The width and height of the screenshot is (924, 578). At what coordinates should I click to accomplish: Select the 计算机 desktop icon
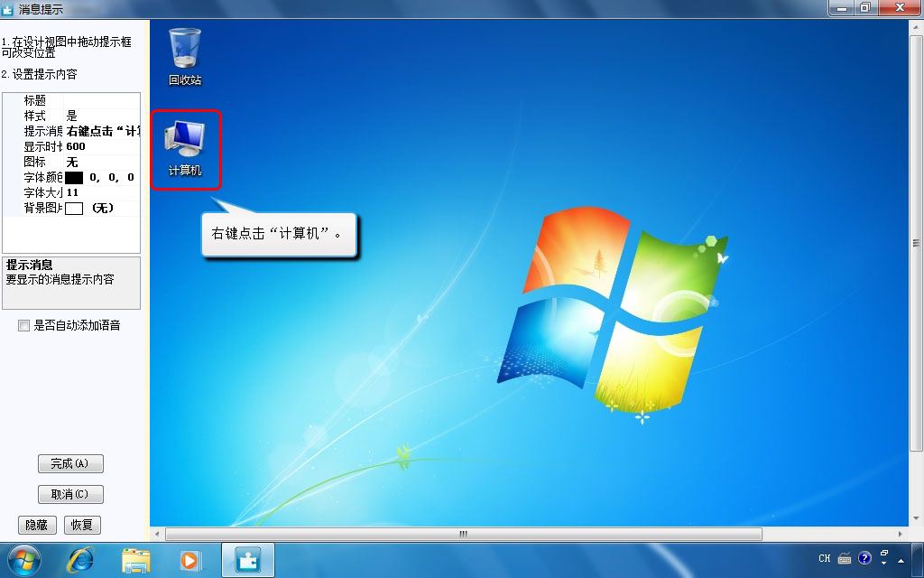click(x=185, y=149)
